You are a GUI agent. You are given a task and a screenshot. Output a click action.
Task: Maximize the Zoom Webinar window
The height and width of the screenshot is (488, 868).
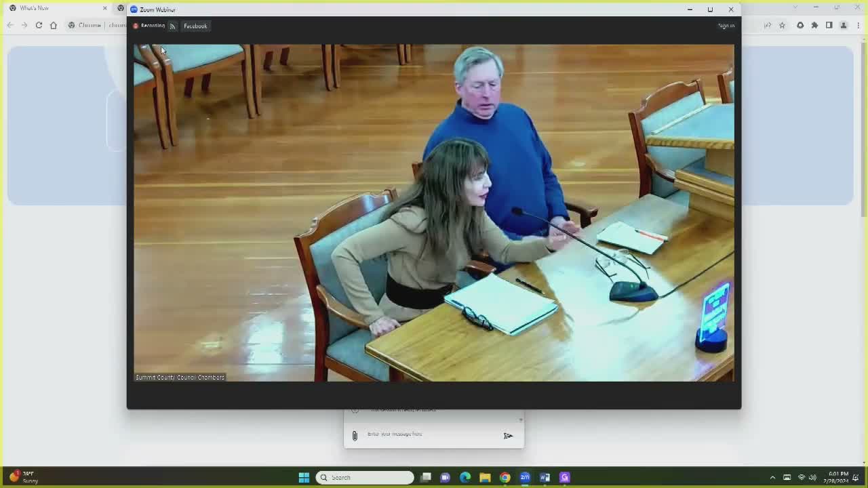tap(710, 9)
